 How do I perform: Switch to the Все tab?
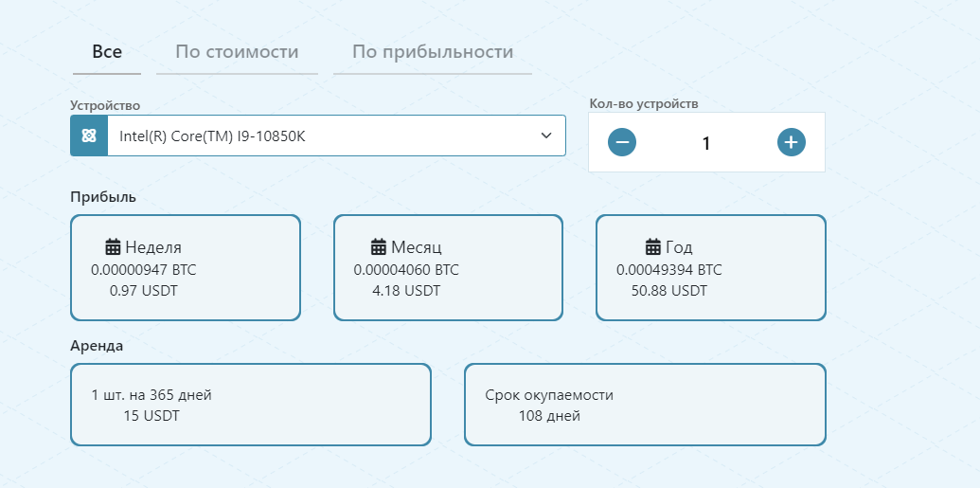[x=107, y=52]
